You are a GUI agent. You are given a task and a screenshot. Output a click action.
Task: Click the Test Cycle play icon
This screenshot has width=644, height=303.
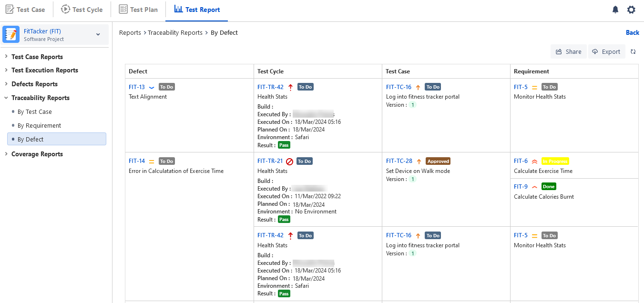point(65,10)
